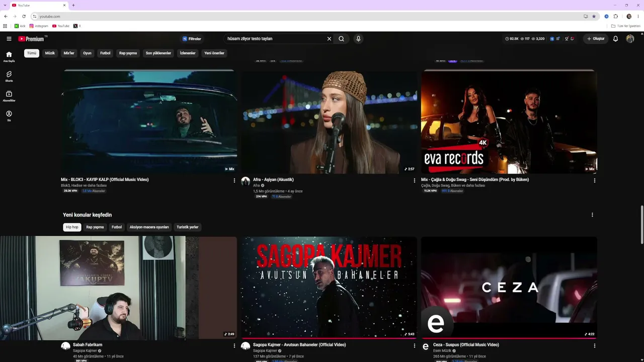Open Sagopa Kajmer Avutsun Bahaneler title
The width and height of the screenshot is (644, 362).
(x=299, y=345)
